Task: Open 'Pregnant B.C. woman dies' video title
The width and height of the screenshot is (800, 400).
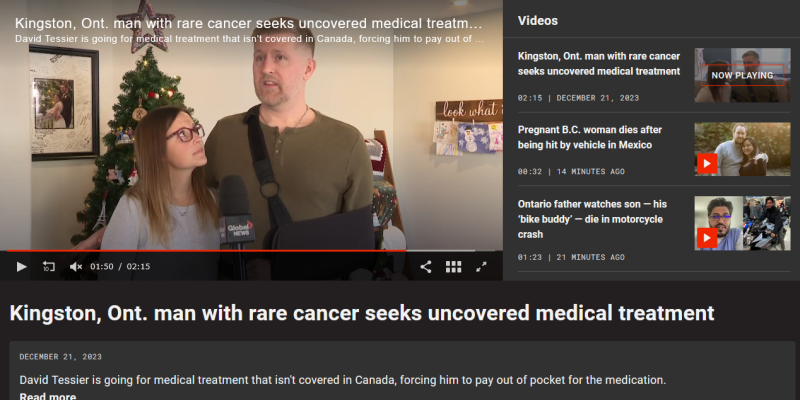Action: coord(590,137)
